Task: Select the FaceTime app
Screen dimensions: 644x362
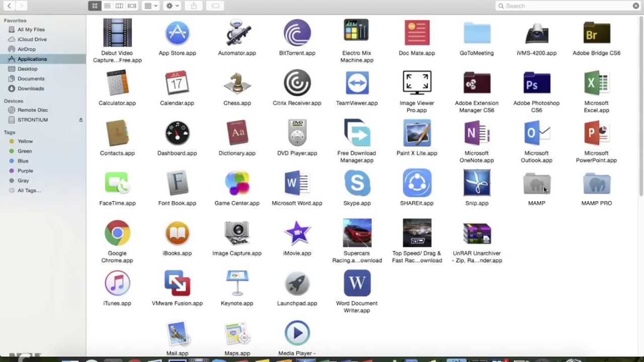Action: pos(117,183)
